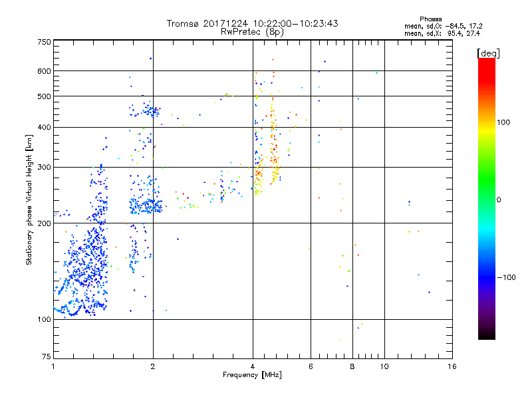Click the '1' x-axis tick label

[x=53, y=366]
